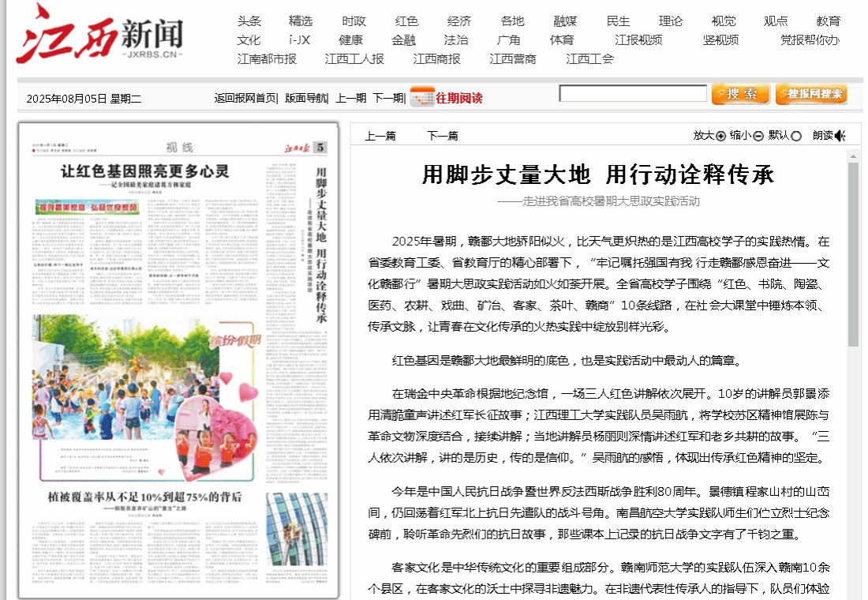Open the 江西工人报 newspaper link
This screenshot has width=868, height=600.
pos(354,58)
